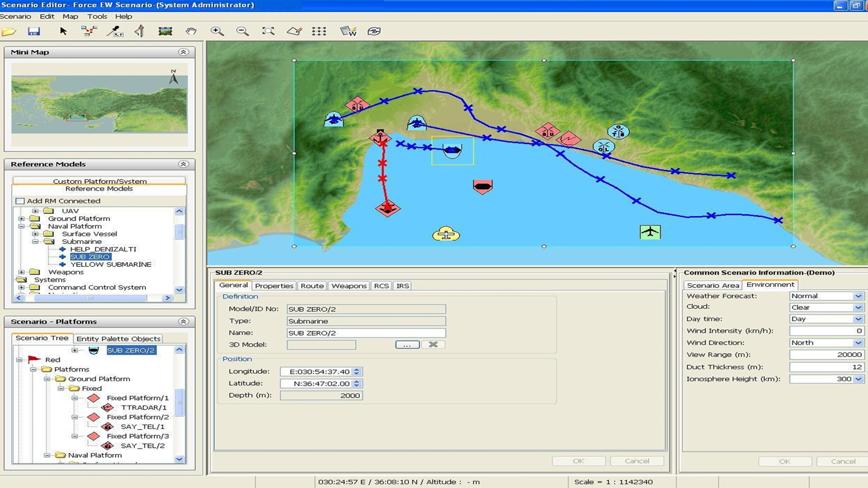Save the scenario with the diskette icon
The image size is (868, 488).
pyautogui.click(x=34, y=31)
